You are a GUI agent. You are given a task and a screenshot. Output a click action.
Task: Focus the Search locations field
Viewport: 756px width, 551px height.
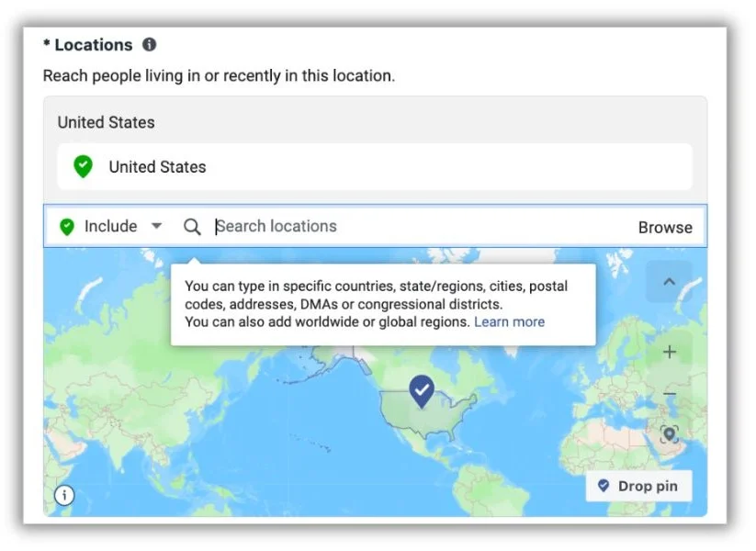[420, 226]
